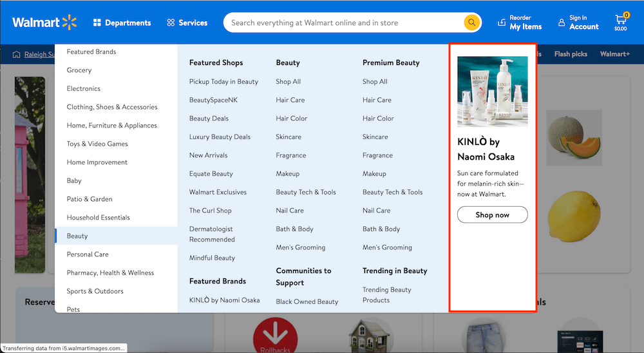The height and width of the screenshot is (353, 644).
Task: Open Black Owned Beauty link
Action: (307, 301)
